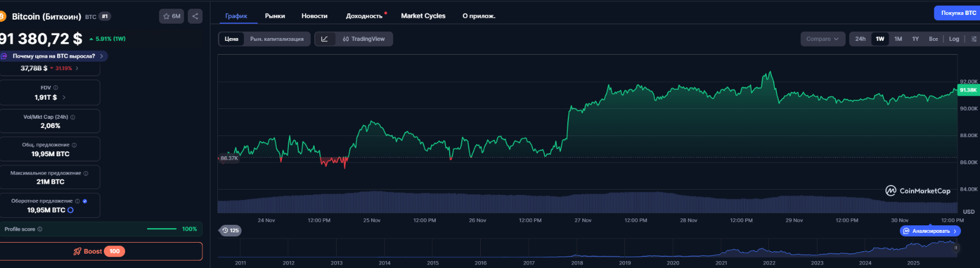Expand the FDV details chevron
This screenshot has height=268, width=980.
tap(64, 97)
